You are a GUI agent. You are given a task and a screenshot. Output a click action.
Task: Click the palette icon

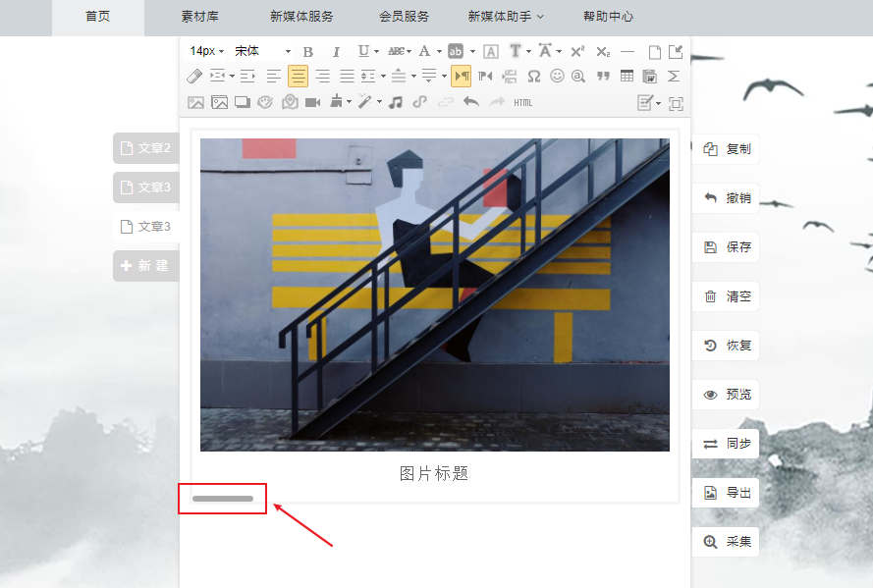pyautogui.click(x=265, y=102)
